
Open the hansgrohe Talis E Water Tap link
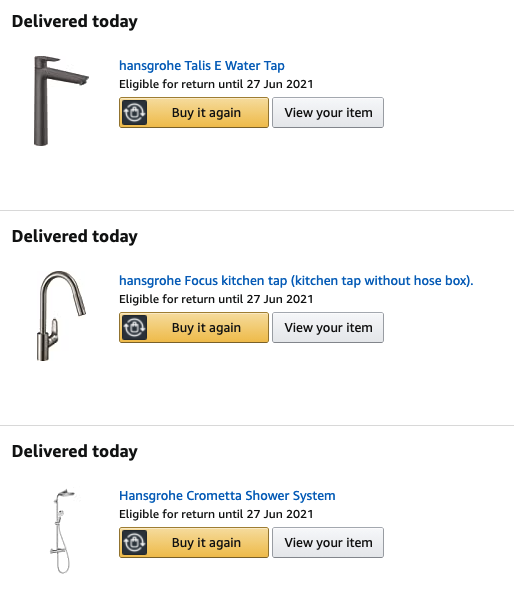click(202, 66)
